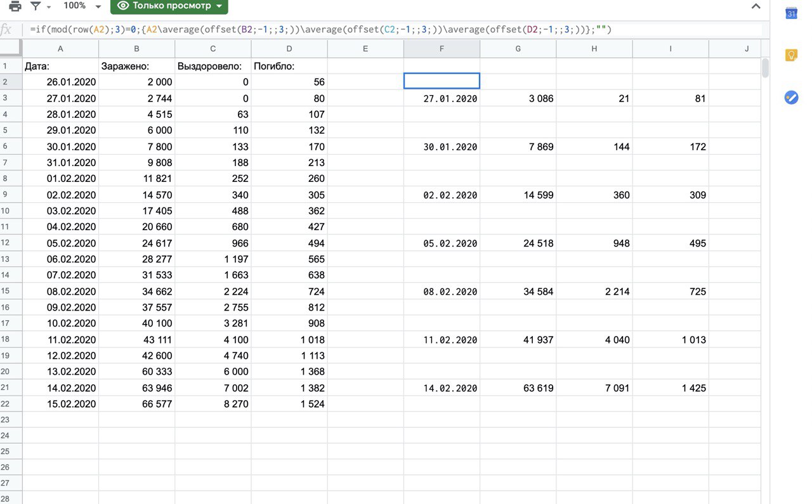This screenshot has height=504, width=812.
Task: Click cell containing 14 570
Action: (137, 195)
